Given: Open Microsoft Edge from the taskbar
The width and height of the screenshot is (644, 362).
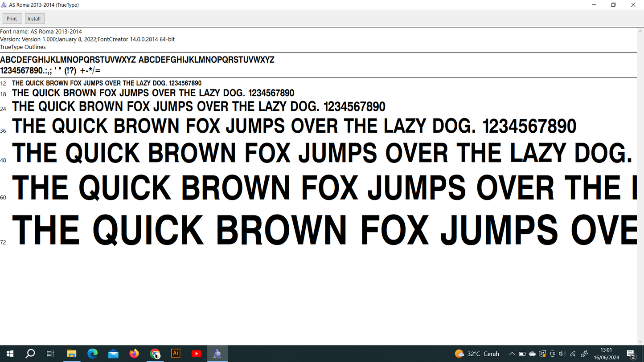Looking at the screenshot, I should coord(92,354).
